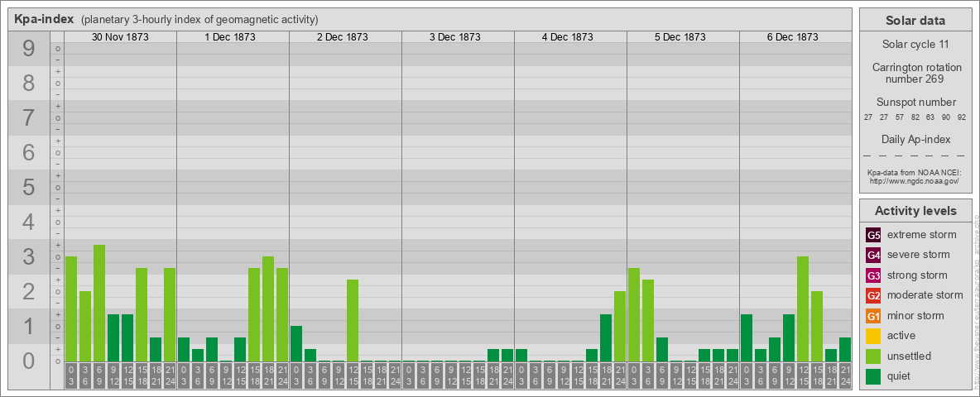
Task: Click the 'Activity levels' panel heading
Action: 915,211
